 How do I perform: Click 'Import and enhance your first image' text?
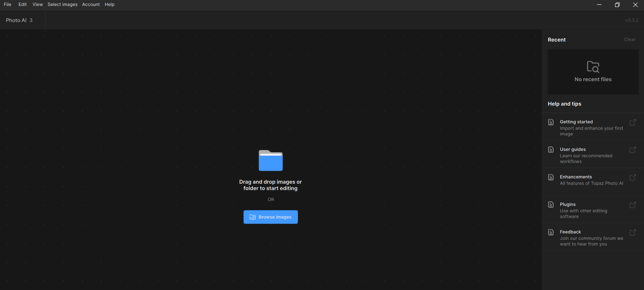591,131
